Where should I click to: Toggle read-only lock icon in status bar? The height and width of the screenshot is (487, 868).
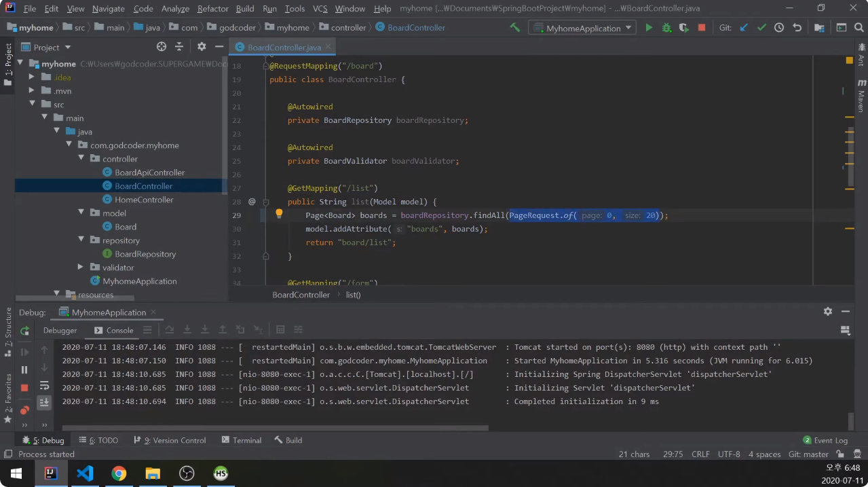click(x=840, y=454)
